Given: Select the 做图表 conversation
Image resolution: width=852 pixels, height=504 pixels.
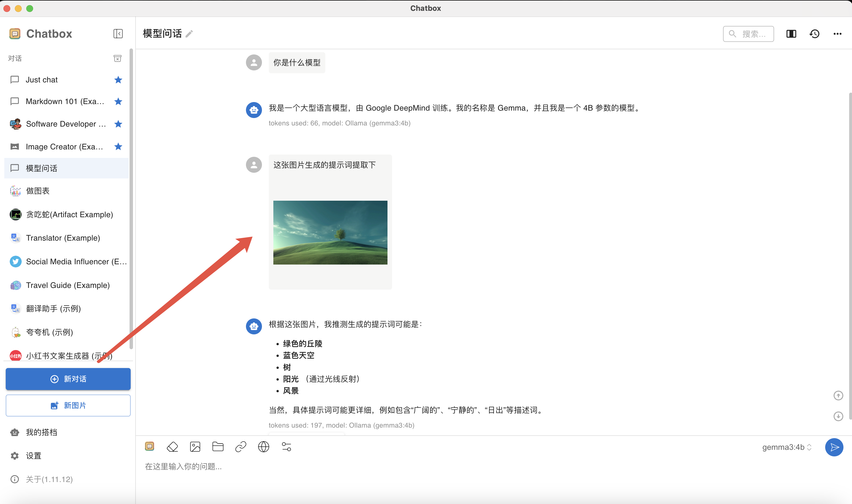Looking at the screenshot, I should pyautogui.click(x=38, y=191).
